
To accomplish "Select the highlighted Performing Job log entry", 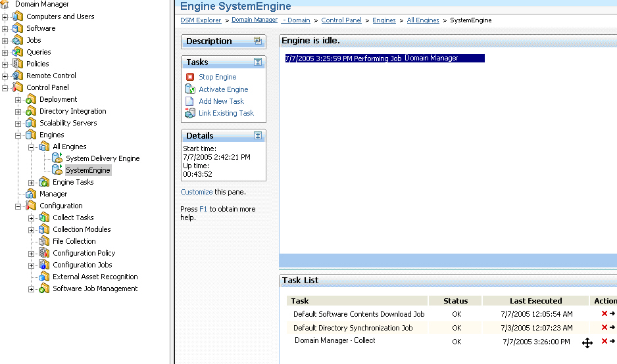I will click(x=384, y=58).
